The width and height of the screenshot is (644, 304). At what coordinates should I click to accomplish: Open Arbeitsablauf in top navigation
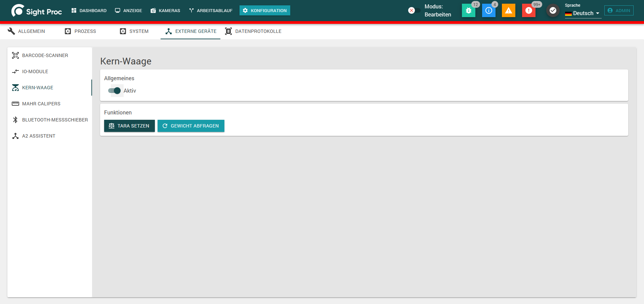tap(211, 10)
